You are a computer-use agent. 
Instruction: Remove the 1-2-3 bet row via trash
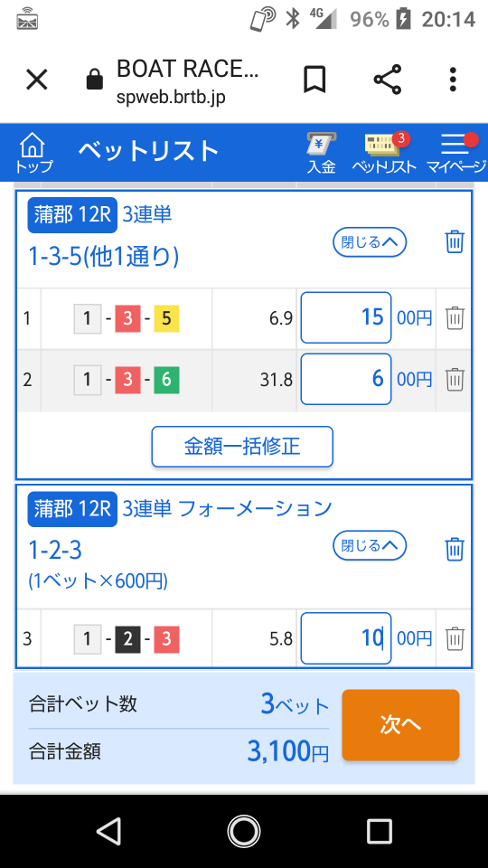[455, 638]
